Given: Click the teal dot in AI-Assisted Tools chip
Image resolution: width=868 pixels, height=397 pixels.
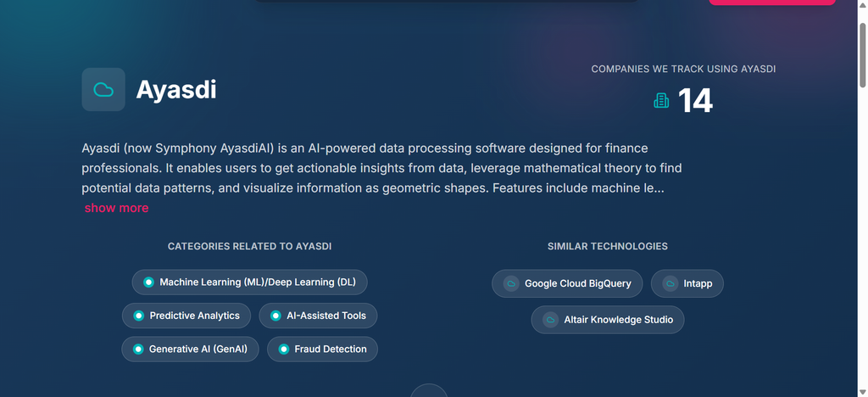Looking at the screenshot, I should [x=275, y=316].
